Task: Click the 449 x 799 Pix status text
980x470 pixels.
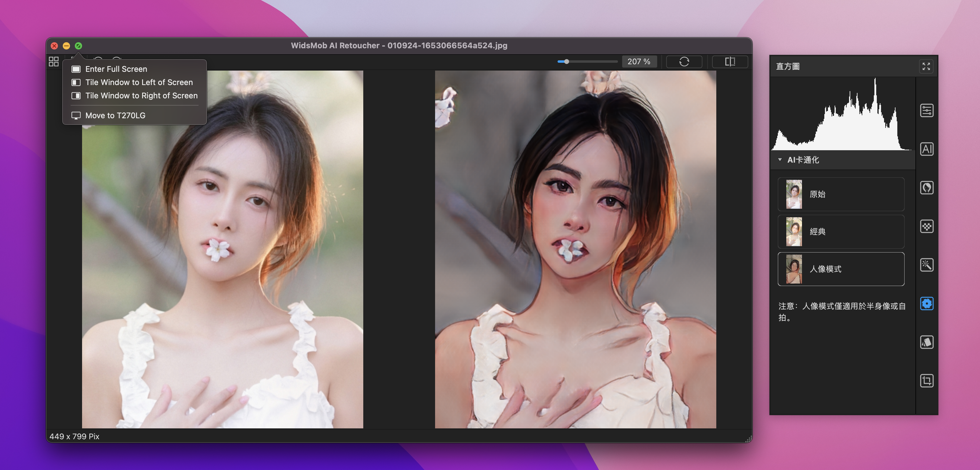Action: point(74,437)
